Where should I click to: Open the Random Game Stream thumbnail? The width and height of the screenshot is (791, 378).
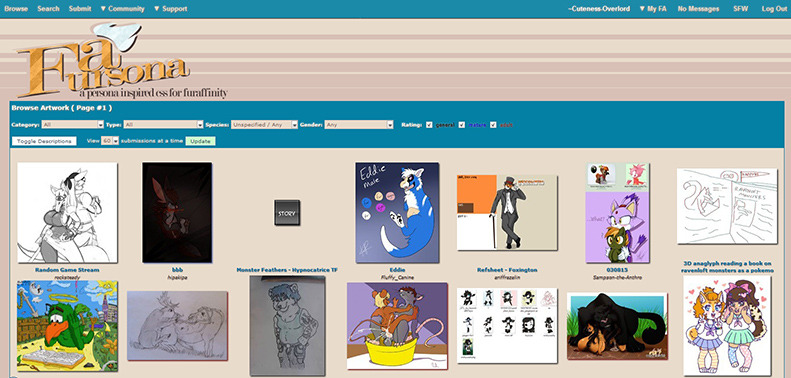(67, 212)
